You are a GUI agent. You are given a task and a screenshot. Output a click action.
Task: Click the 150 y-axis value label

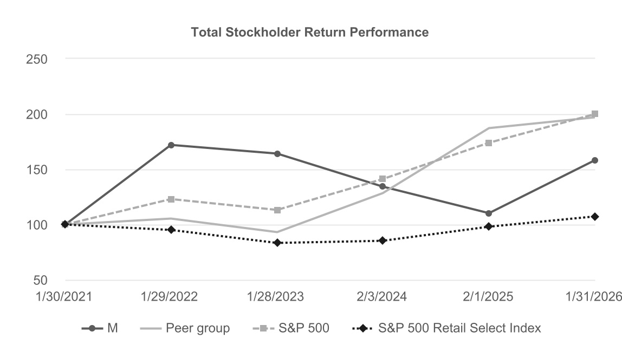coord(37,170)
